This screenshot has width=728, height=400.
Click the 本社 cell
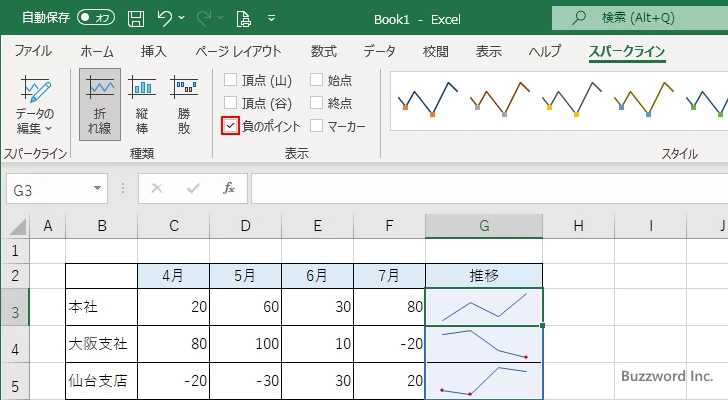(101, 307)
